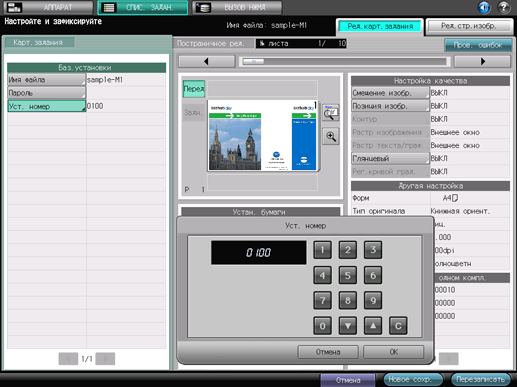This screenshot has height=387, width=517.
Task: Open the page preview detail icon
Action: pos(331,113)
